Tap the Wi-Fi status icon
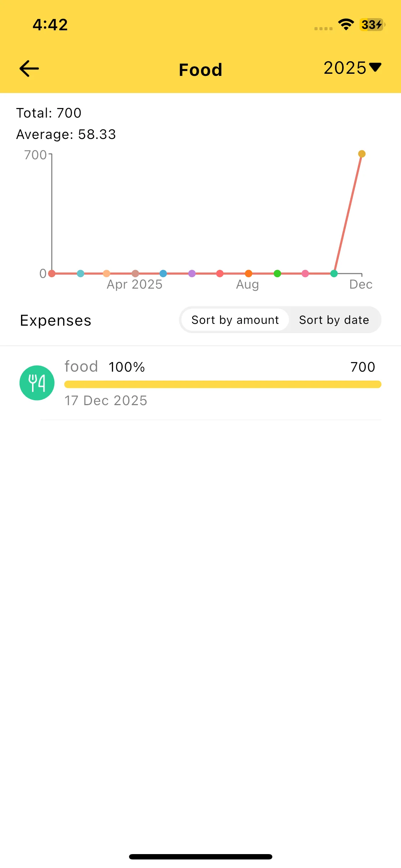 [x=346, y=25]
